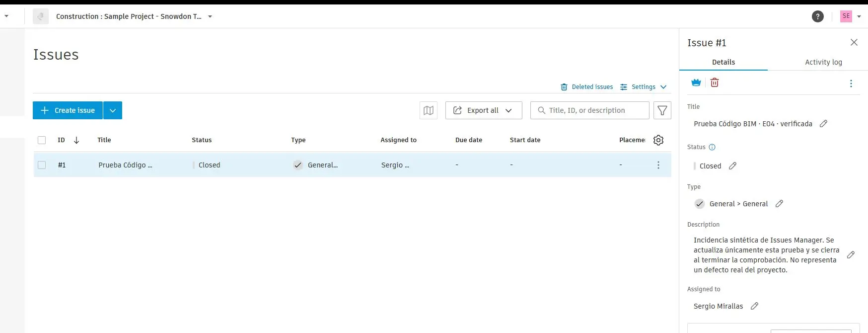Open Issue #1 panel more options
868x333 pixels.
tap(851, 83)
